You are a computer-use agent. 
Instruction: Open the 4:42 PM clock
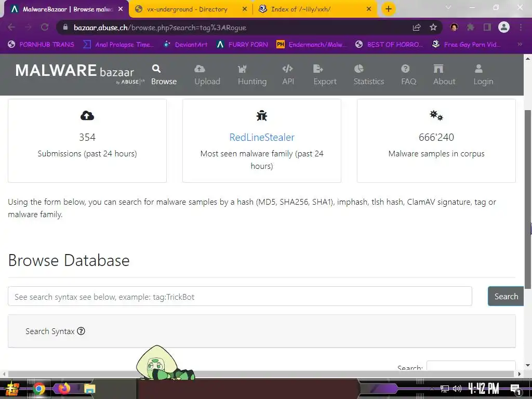coord(484,389)
